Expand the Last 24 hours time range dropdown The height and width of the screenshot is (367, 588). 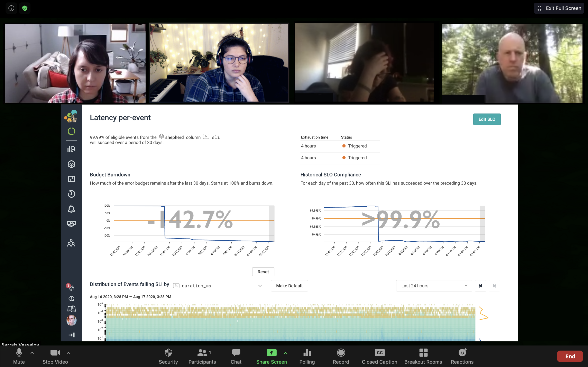point(433,285)
